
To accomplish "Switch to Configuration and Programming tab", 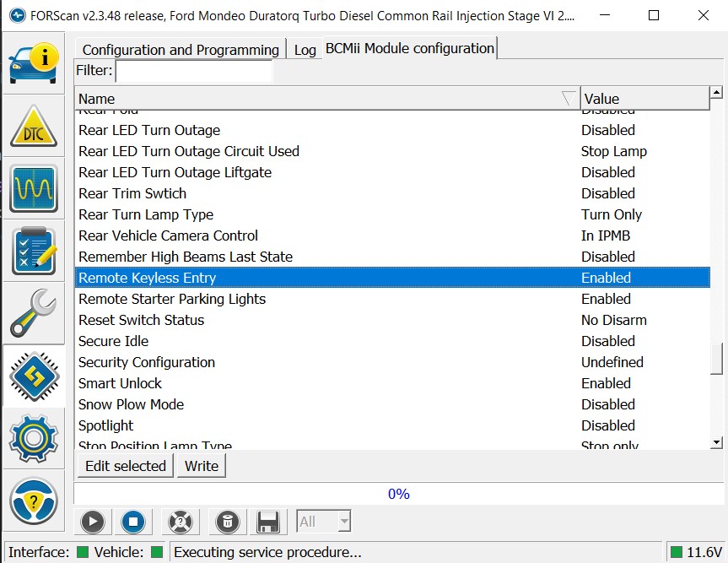I will [181, 50].
